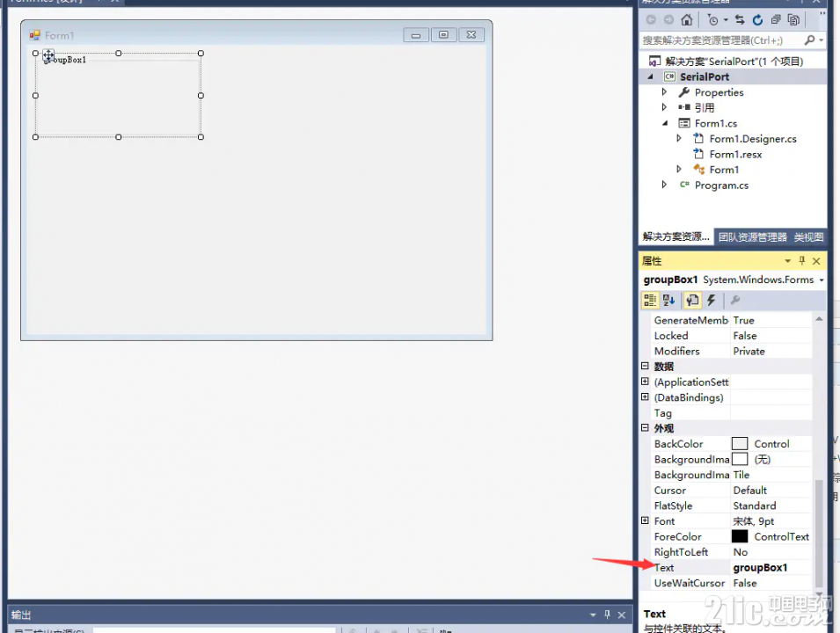
Task: Select the Locked property row
Action: point(731,336)
